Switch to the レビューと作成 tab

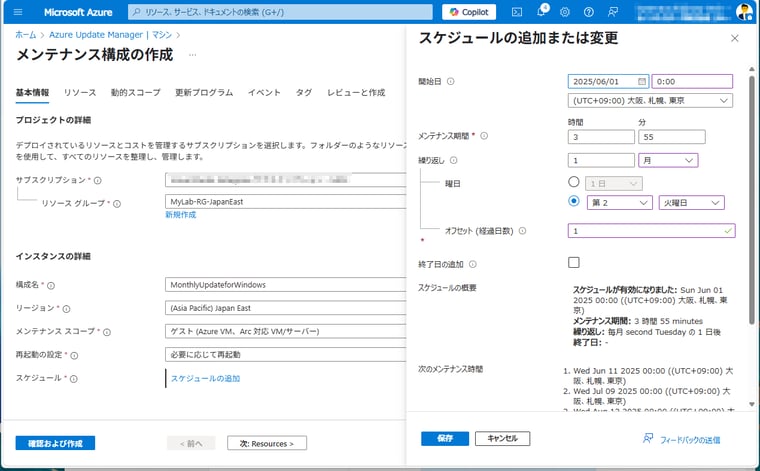356,93
